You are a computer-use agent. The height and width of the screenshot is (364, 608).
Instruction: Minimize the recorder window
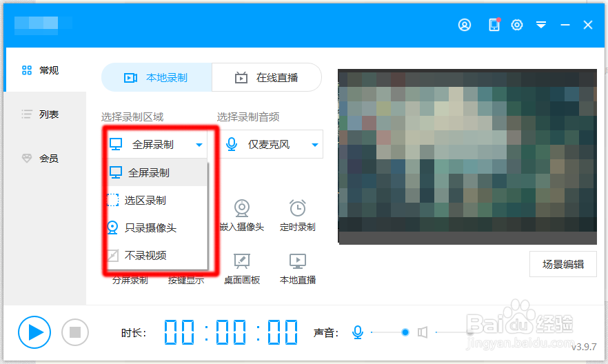pos(565,26)
